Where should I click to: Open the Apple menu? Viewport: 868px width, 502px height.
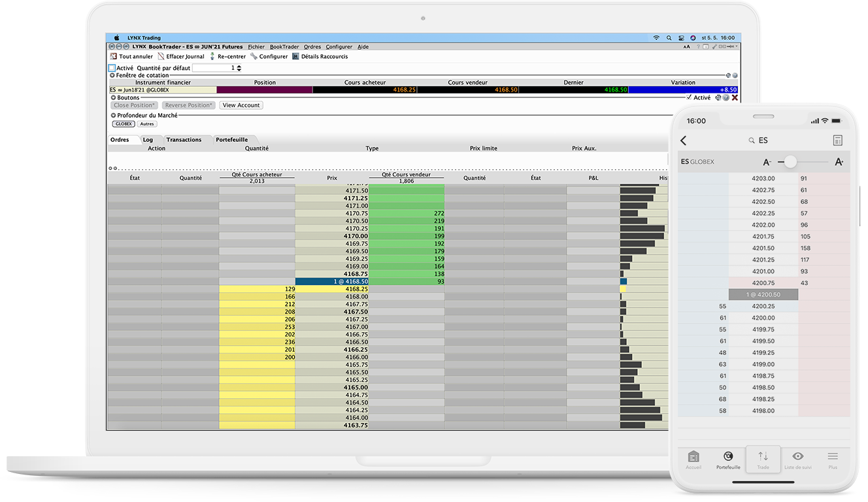coord(117,38)
